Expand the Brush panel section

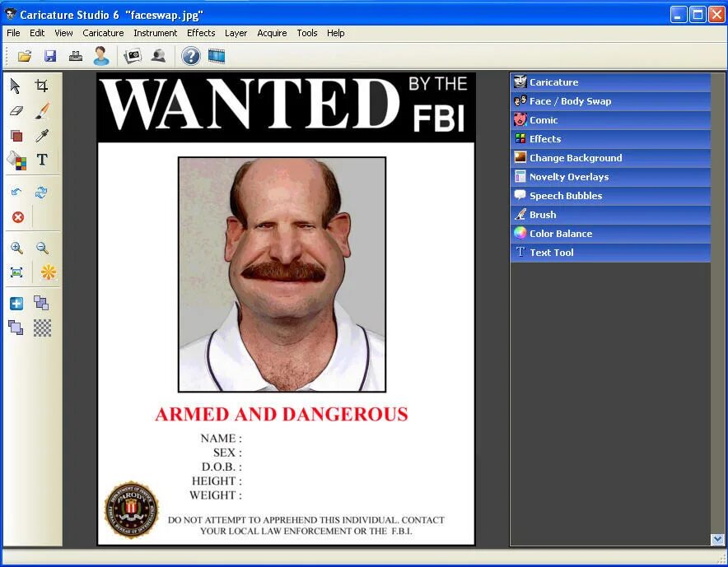coord(610,215)
